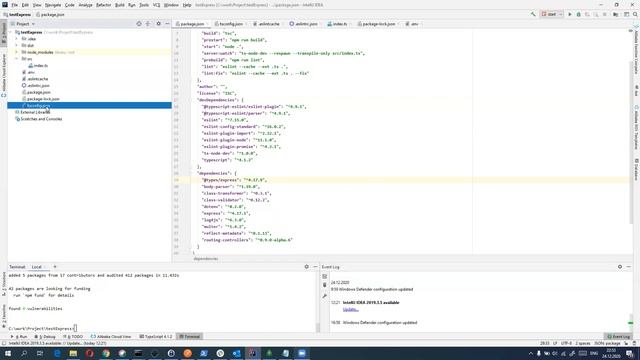This screenshot has height=360, width=640.
Task: Expand the node_modules folder
Action: coord(17,52)
